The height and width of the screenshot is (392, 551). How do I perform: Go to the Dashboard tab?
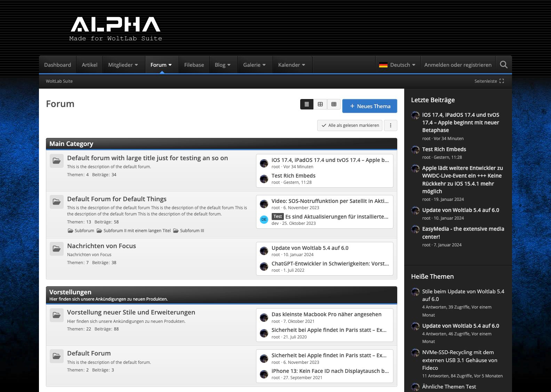[57, 65]
